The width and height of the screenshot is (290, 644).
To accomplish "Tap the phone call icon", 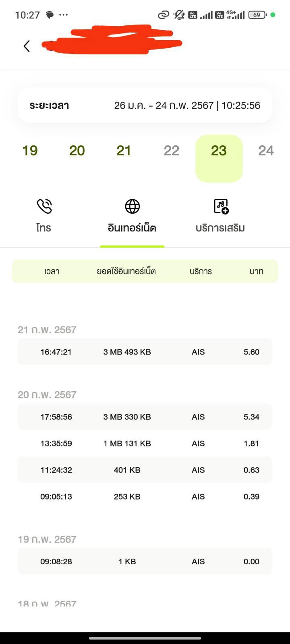I will [x=44, y=206].
